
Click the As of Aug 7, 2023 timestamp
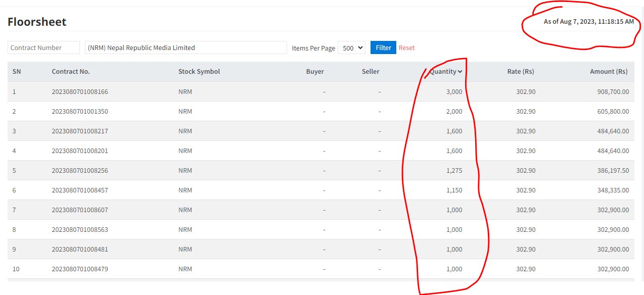point(588,21)
